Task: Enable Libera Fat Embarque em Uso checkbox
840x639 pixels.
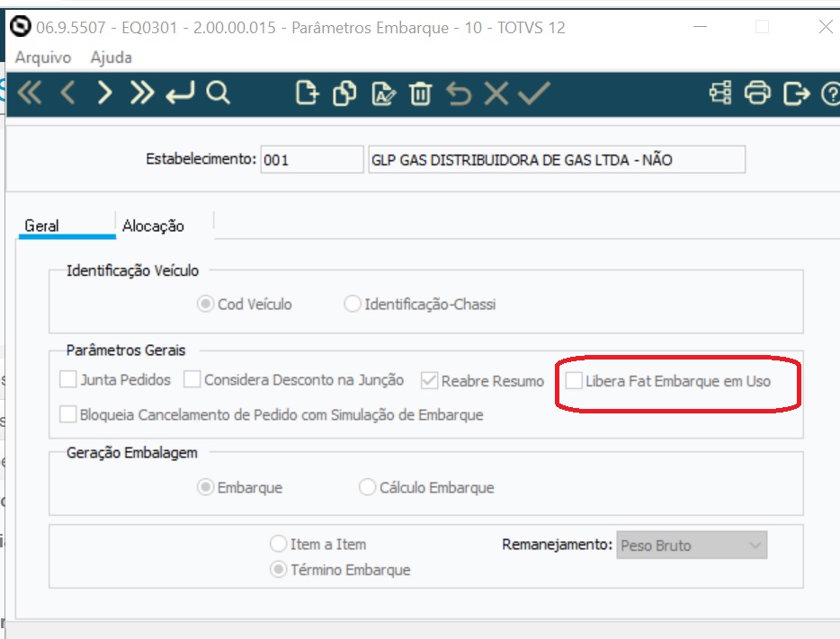Action: pos(573,381)
